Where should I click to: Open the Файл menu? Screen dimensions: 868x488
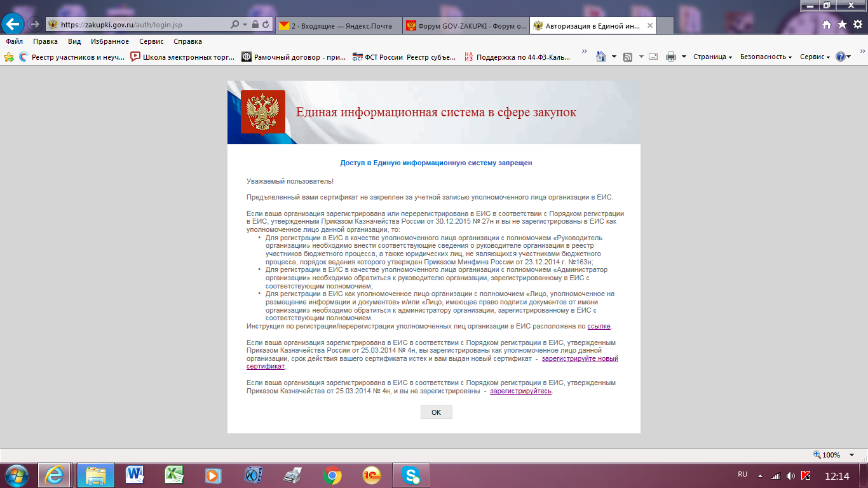(x=15, y=41)
